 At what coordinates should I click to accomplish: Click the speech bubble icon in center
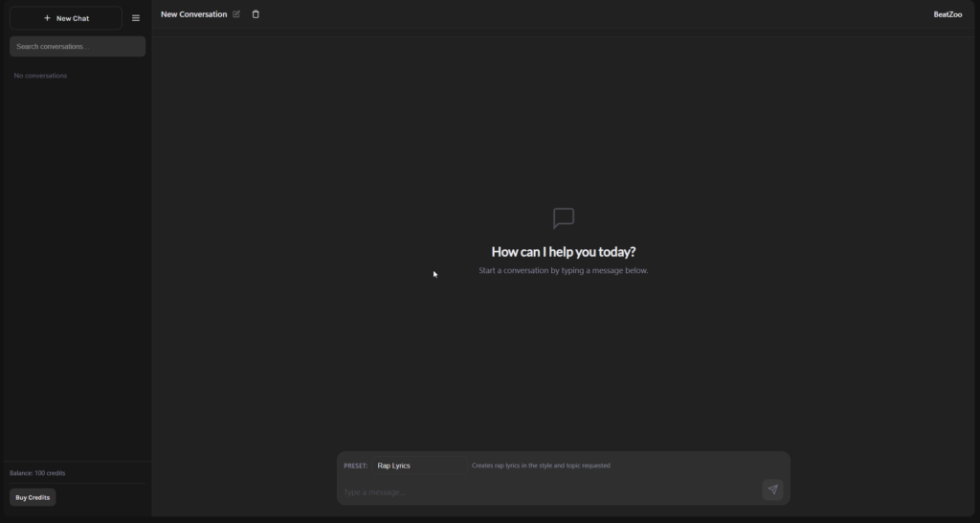coord(564,218)
